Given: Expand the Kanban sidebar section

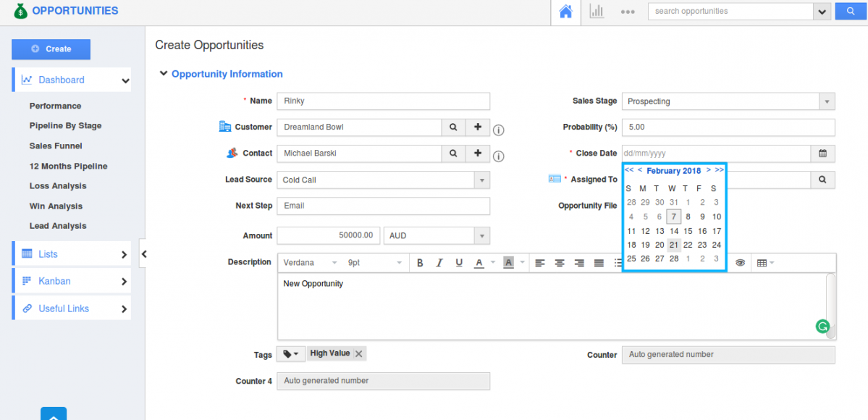Looking at the screenshot, I should [71, 281].
